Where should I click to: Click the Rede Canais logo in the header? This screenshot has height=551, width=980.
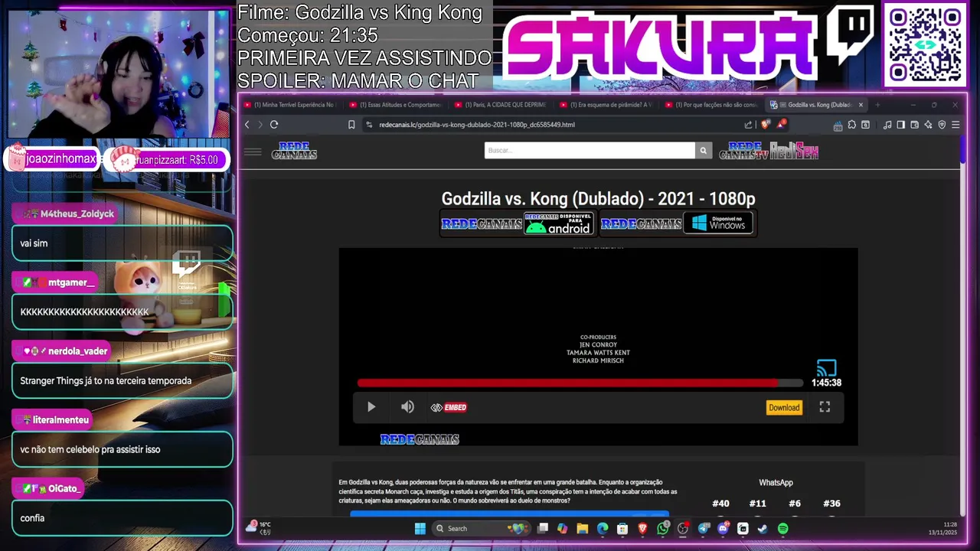pyautogui.click(x=294, y=152)
